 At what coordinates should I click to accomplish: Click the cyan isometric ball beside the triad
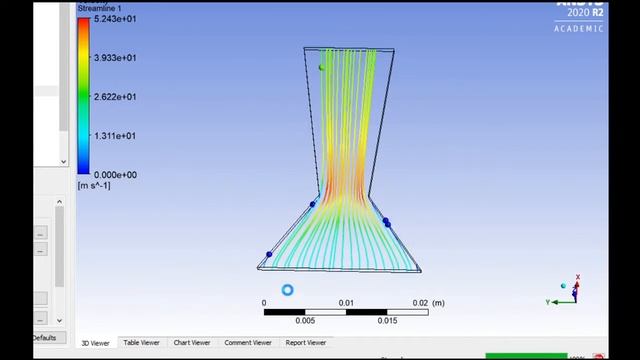563,286
